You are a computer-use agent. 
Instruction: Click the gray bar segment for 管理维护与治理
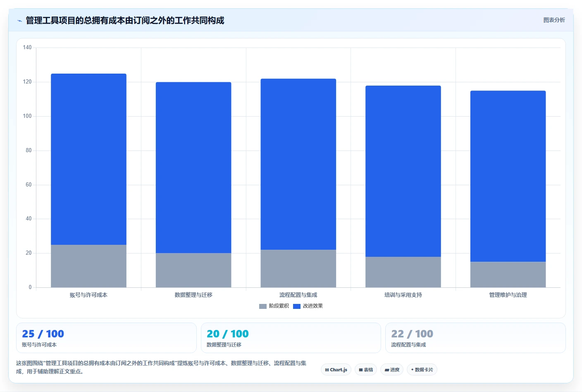(508, 275)
